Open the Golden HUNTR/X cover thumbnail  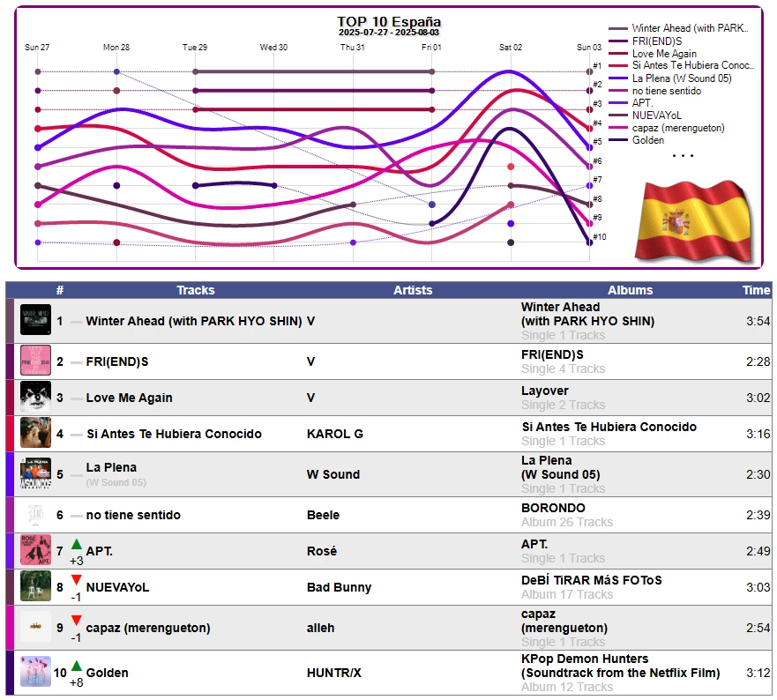point(35,672)
